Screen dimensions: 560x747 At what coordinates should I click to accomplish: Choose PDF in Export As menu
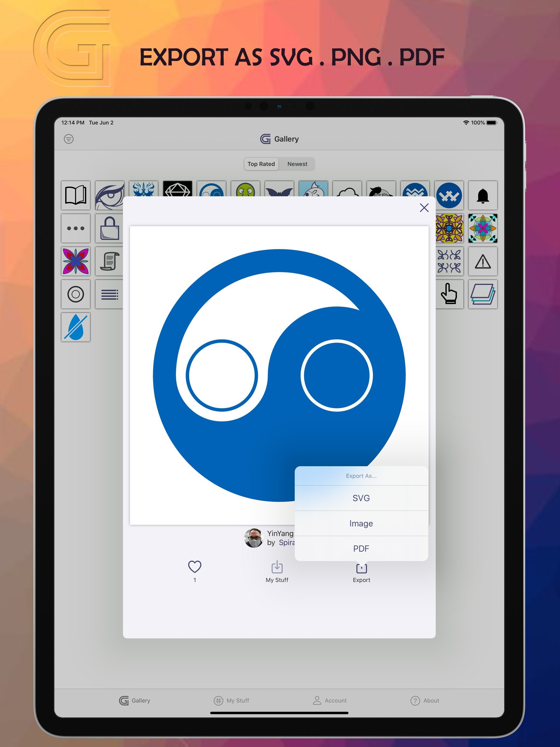point(361,549)
